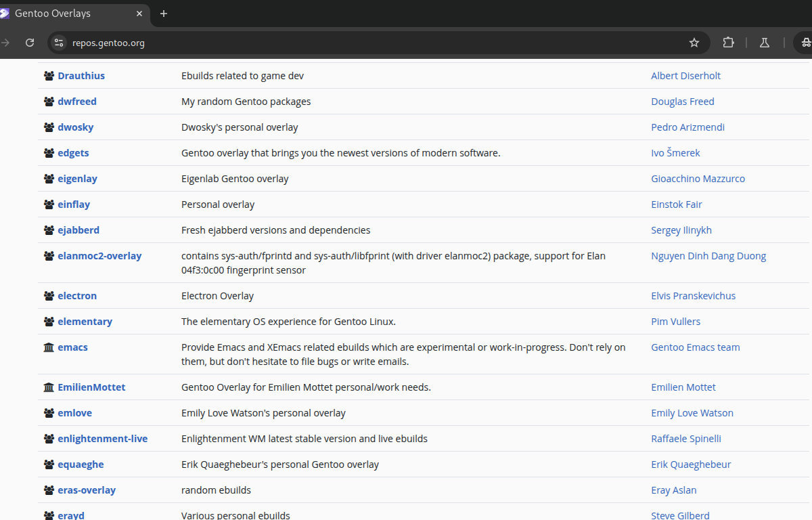The width and height of the screenshot is (812, 520).
Task: Open a new browser tab
Action: click(164, 14)
